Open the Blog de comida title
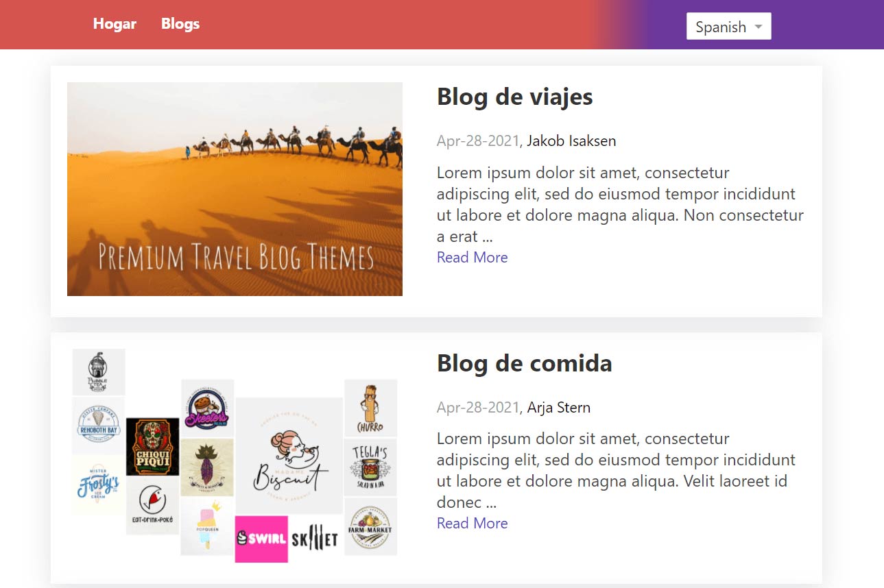Image resolution: width=884 pixels, height=588 pixels. click(x=524, y=363)
